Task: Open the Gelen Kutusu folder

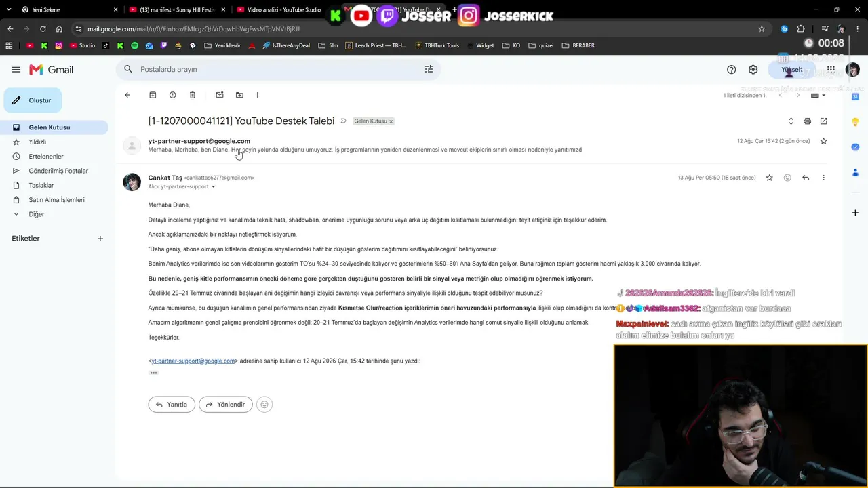Action: tap(54, 127)
